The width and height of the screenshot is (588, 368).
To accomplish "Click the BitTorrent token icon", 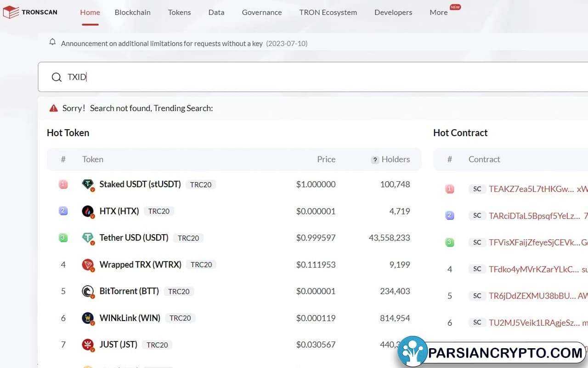I will [88, 291].
